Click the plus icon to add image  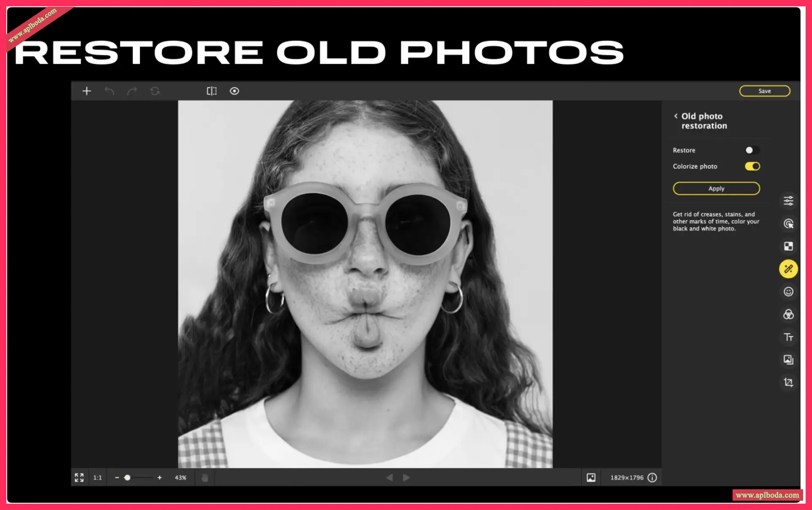point(87,91)
